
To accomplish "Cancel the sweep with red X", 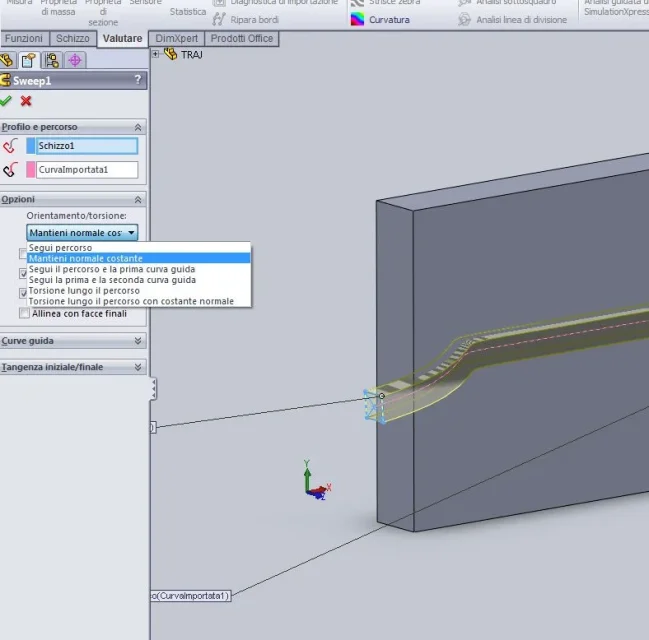I will (x=26, y=101).
